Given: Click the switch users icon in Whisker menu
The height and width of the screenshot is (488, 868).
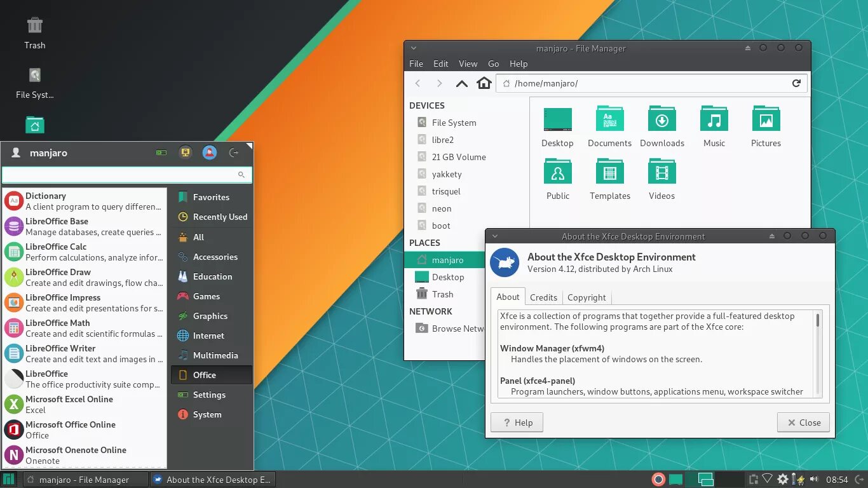Looking at the screenshot, I should [x=210, y=152].
